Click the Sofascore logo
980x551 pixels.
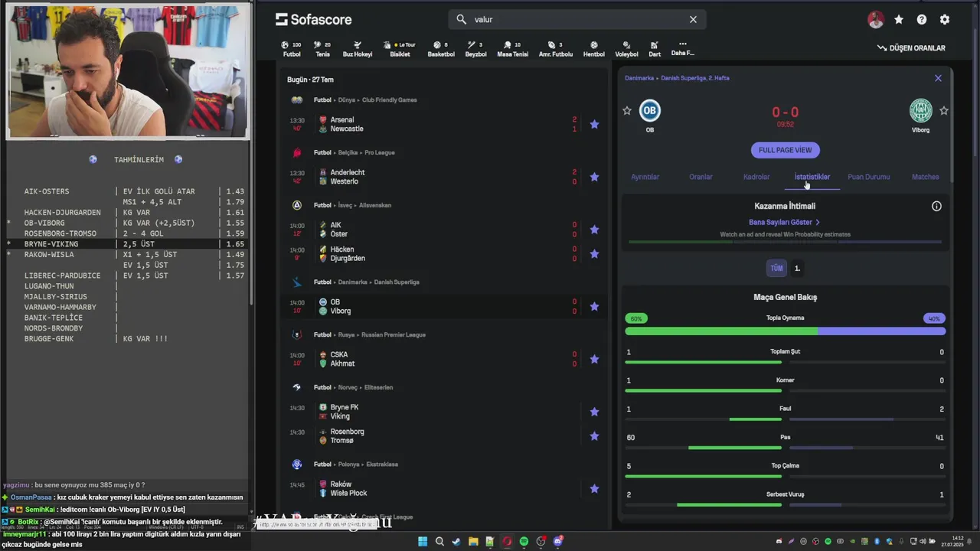(314, 19)
